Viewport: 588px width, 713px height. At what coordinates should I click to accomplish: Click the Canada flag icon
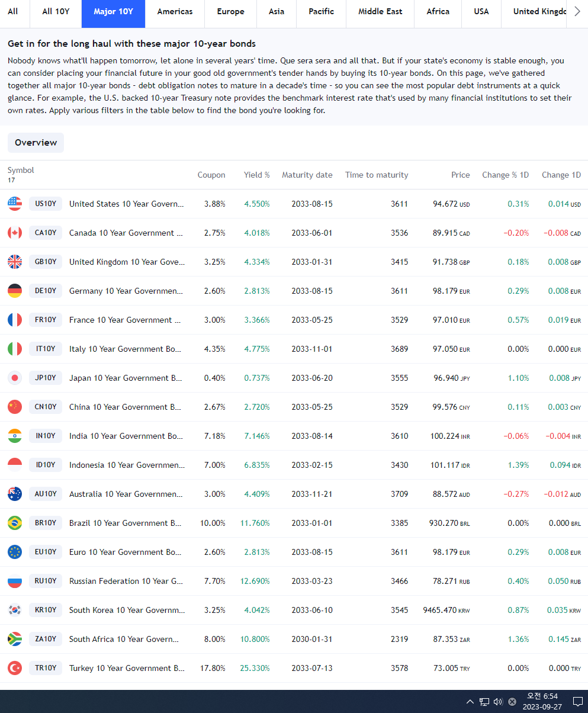tap(15, 233)
